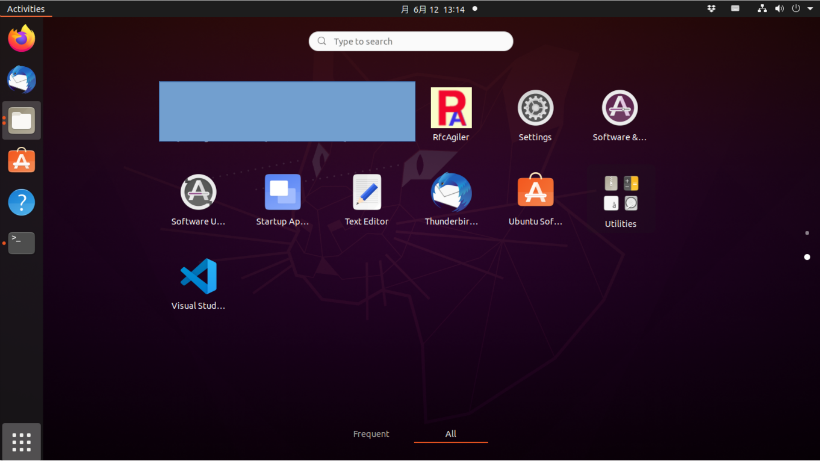The width and height of the screenshot is (820, 461).
Task: Click the power icon in top bar
Action: click(x=796, y=8)
